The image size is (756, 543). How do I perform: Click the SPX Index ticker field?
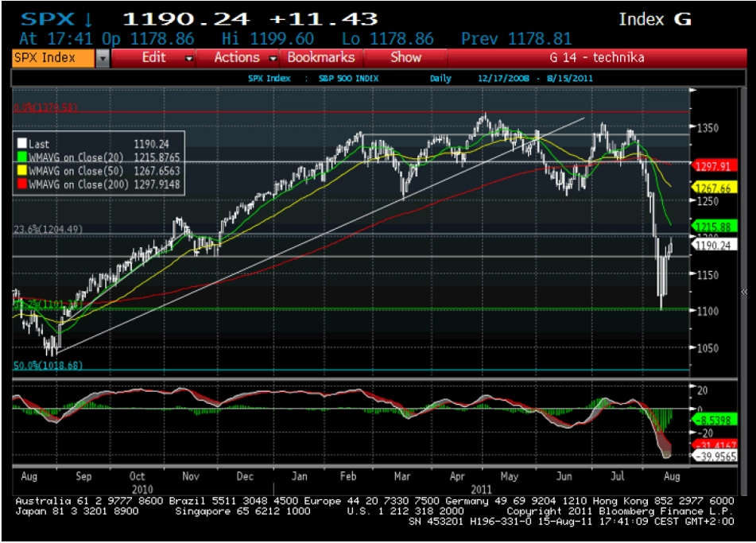point(53,58)
